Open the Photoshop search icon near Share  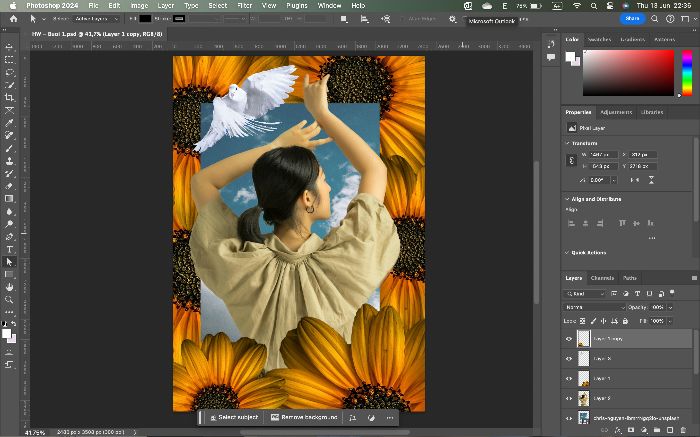(654, 19)
